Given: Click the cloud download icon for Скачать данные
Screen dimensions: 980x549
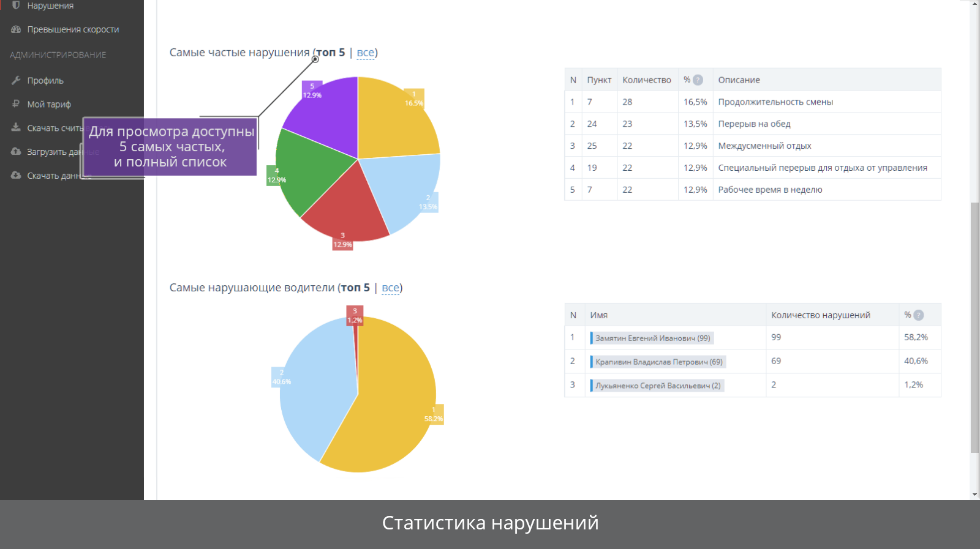Looking at the screenshot, I should [x=16, y=175].
